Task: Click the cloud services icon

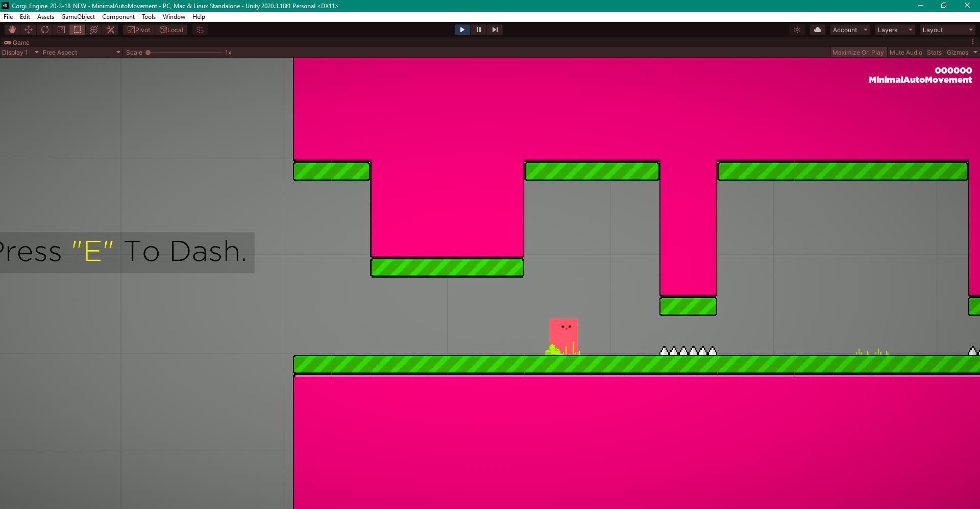Action: click(817, 30)
